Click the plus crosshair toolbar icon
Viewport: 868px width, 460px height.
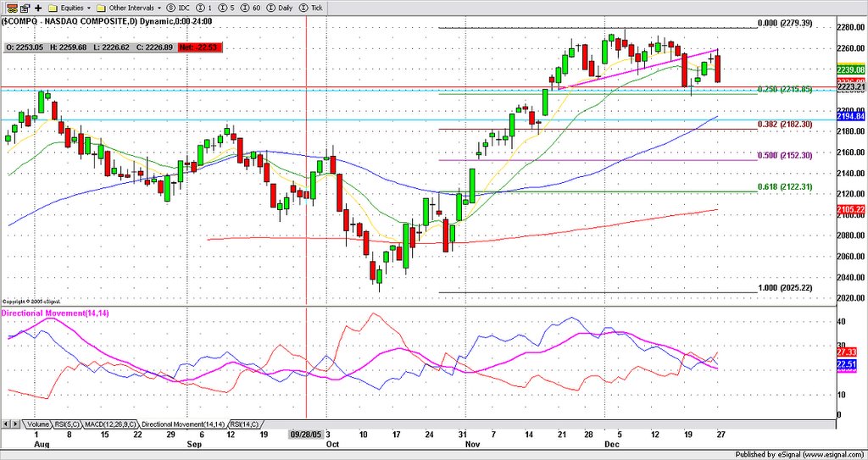[x=37, y=8]
